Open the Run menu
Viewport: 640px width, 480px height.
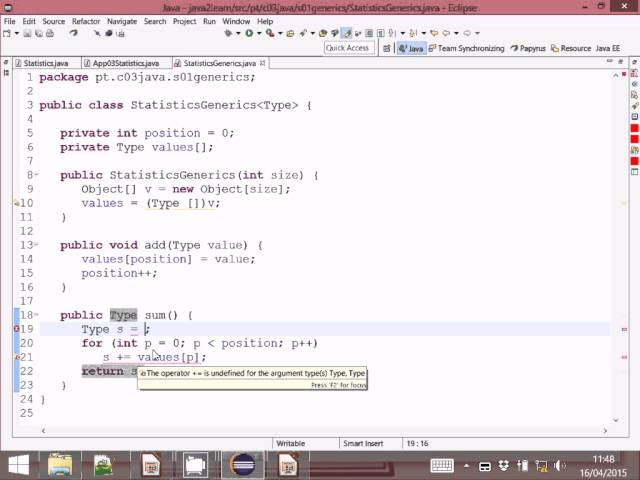pos(209,21)
